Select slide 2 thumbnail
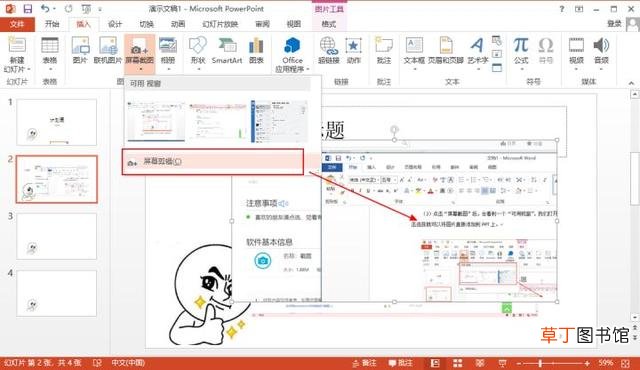 (x=57, y=179)
